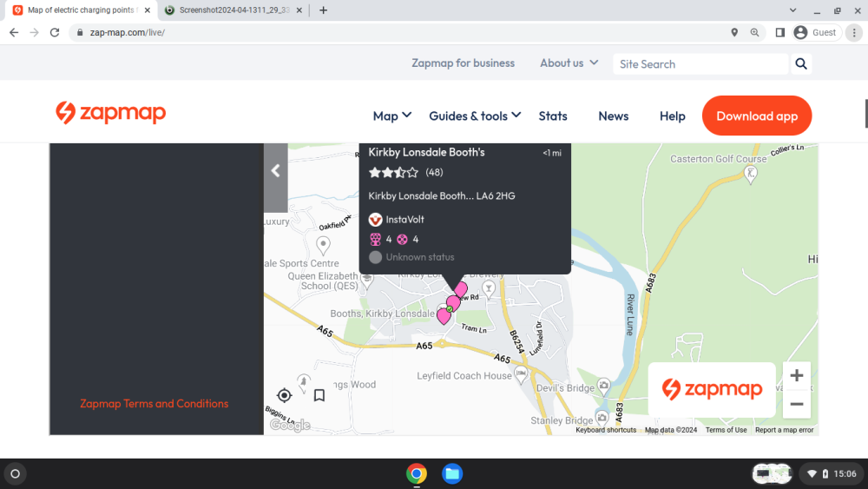Click the Guest profile button
Viewport: 868px width, 489px height.
tap(816, 33)
